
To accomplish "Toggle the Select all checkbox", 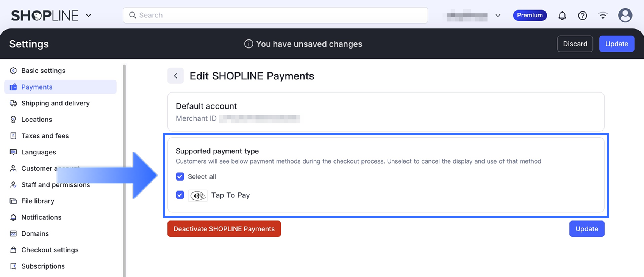I will [x=180, y=177].
